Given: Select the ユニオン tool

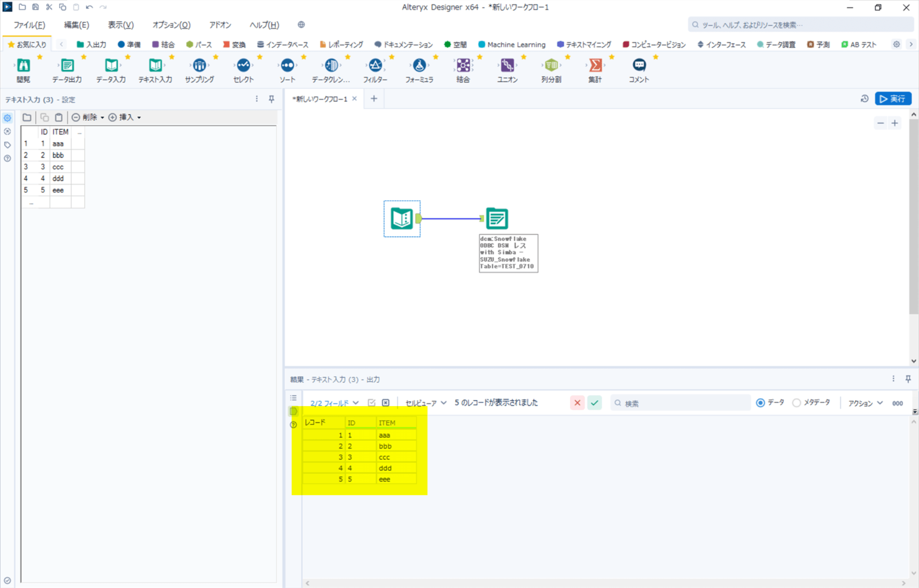Looking at the screenshot, I should coord(507,65).
